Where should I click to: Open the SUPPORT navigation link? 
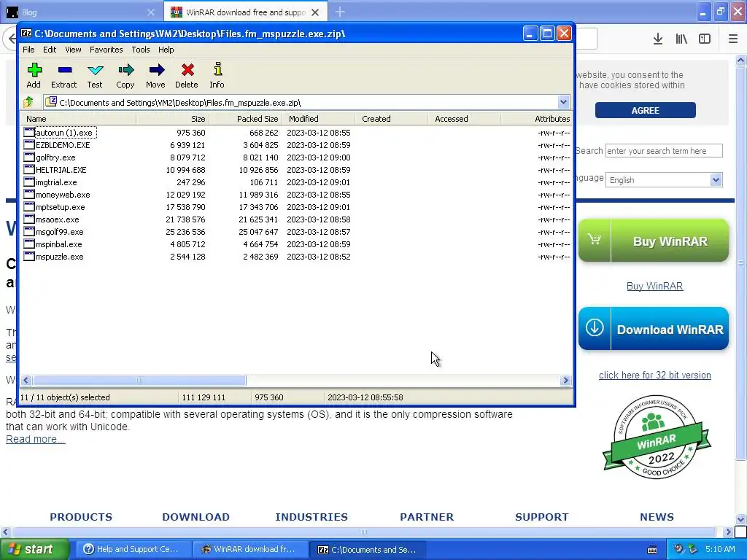(542, 517)
